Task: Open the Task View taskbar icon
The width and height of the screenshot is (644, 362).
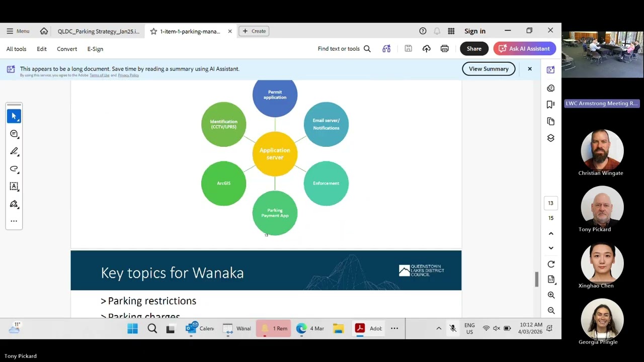Action: coord(171,329)
